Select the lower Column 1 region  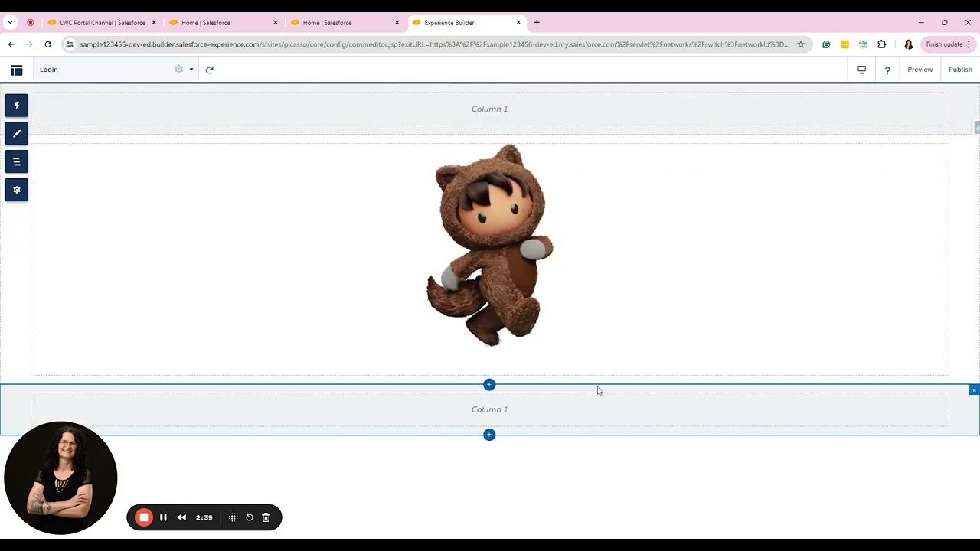tap(490, 409)
